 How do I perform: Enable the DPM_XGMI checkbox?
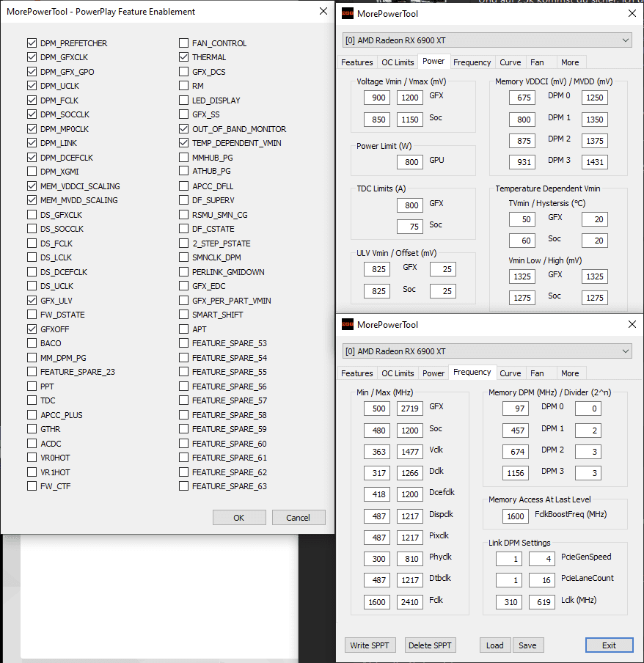[32, 171]
